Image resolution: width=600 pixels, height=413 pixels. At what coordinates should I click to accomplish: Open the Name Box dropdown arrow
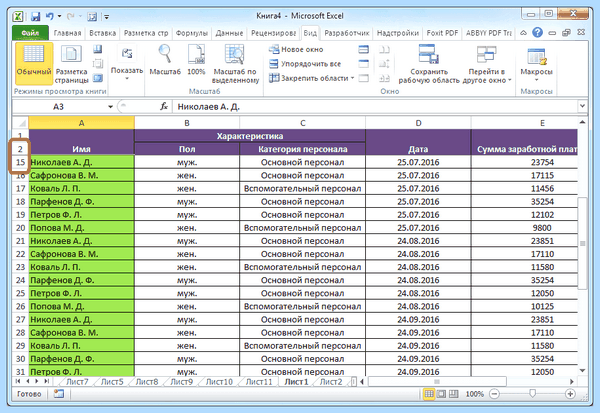(x=110, y=107)
